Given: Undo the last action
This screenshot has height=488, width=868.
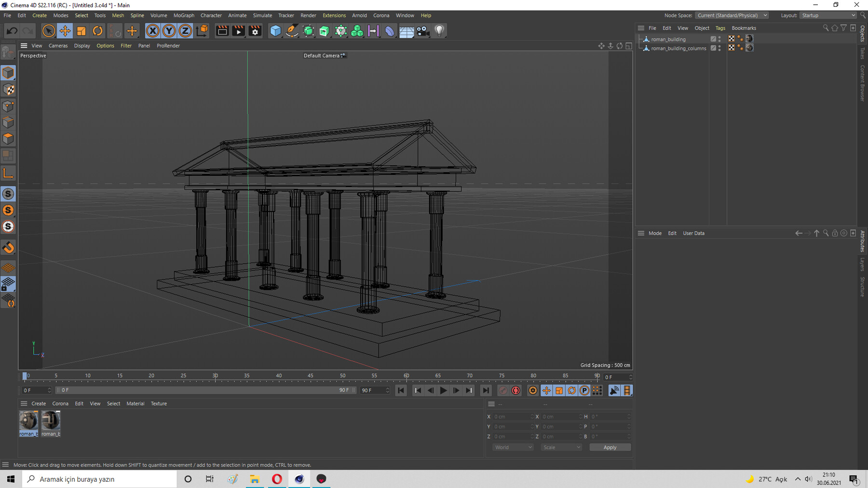Looking at the screenshot, I should coord(12,31).
